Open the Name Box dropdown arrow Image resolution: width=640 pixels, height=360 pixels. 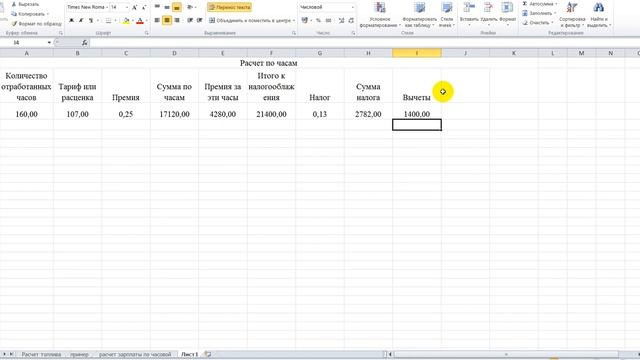tap(49, 42)
